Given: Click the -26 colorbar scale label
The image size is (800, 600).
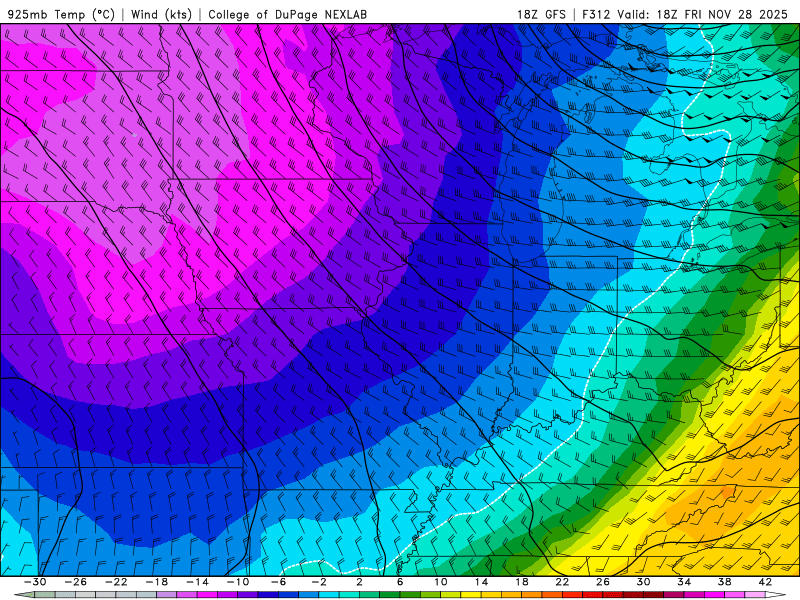Looking at the screenshot, I should tap(76, 582).
